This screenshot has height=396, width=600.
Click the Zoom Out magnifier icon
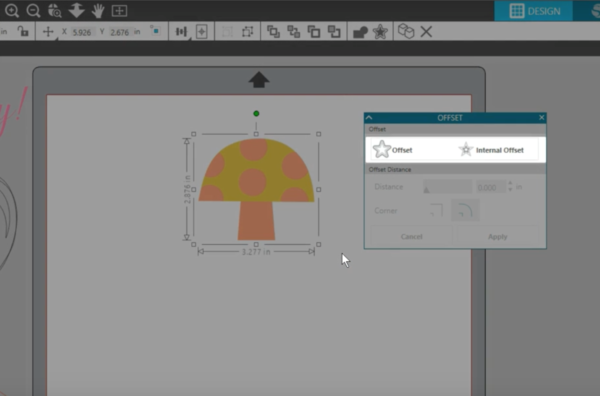[33, 11]
